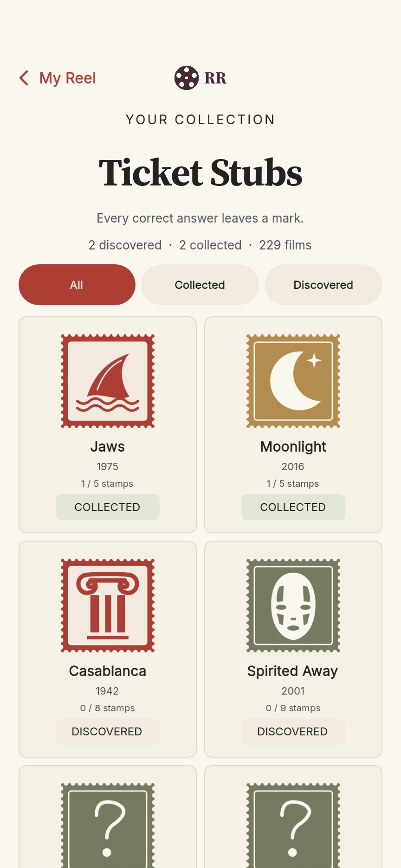401x868 pixels.
Task: Open the Spirited Away mask stamp
Action: (x=293, y=606)
